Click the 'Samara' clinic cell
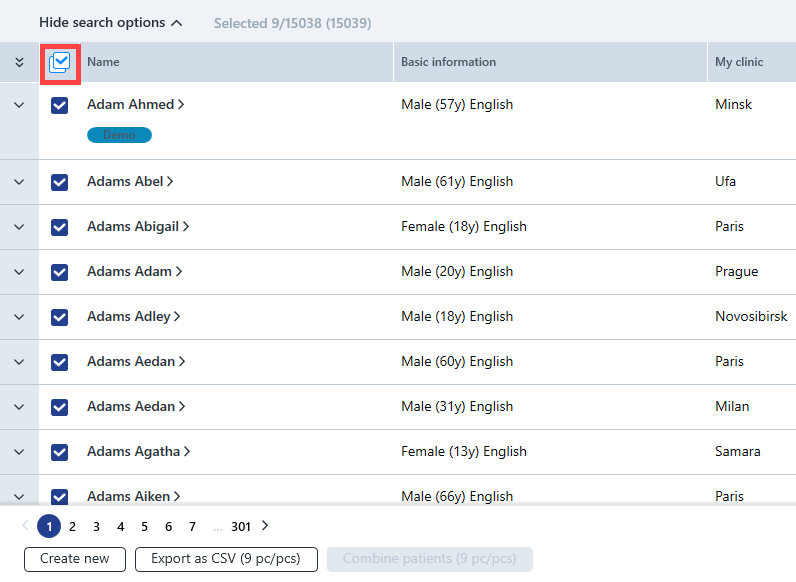Screen dimensions: 796x582 pos(737,451)
